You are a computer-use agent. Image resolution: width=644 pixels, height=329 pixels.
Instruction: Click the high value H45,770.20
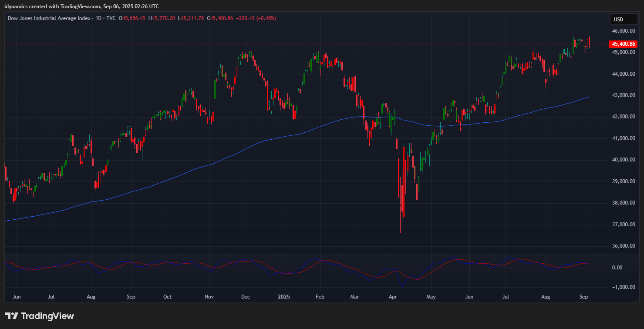tap(162, 18)
